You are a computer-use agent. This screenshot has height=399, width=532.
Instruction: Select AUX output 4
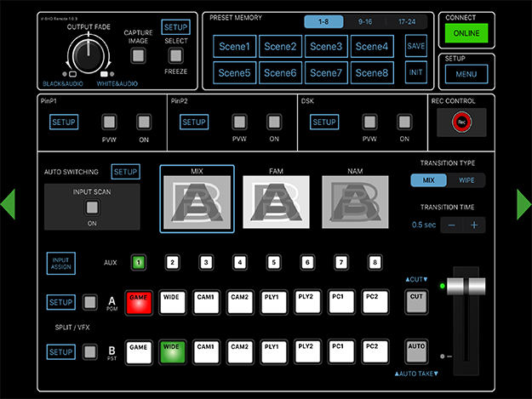click(x=239, y=262)
